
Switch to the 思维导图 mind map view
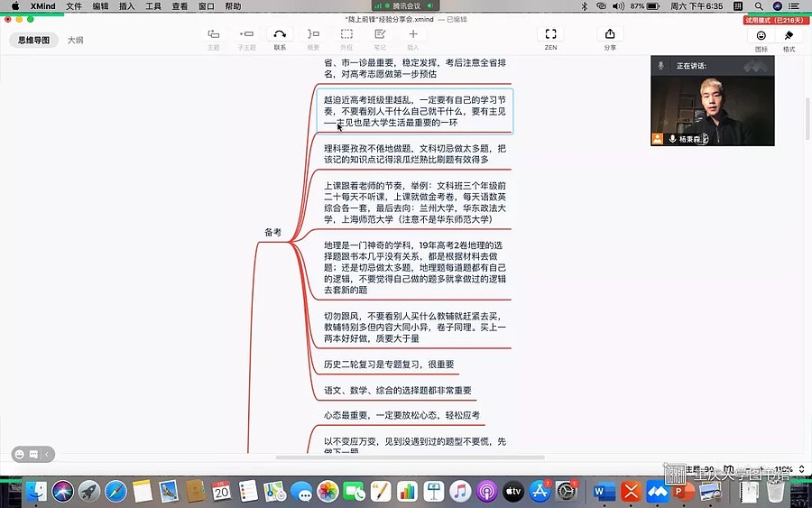33,40
